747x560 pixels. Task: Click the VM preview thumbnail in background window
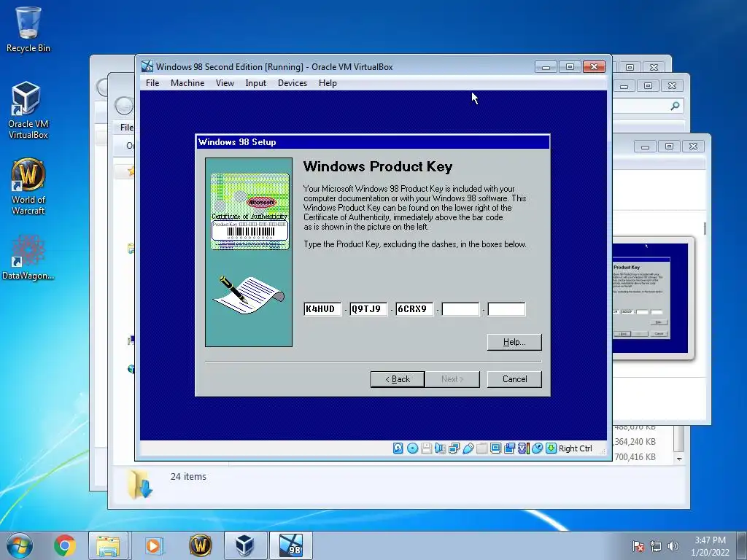[651, 298]
